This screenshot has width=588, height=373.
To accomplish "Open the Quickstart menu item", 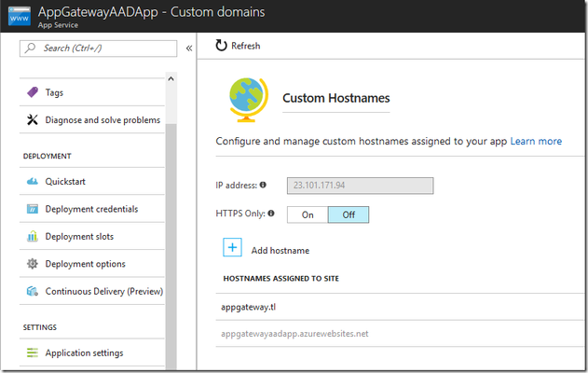I will point(92,182).
